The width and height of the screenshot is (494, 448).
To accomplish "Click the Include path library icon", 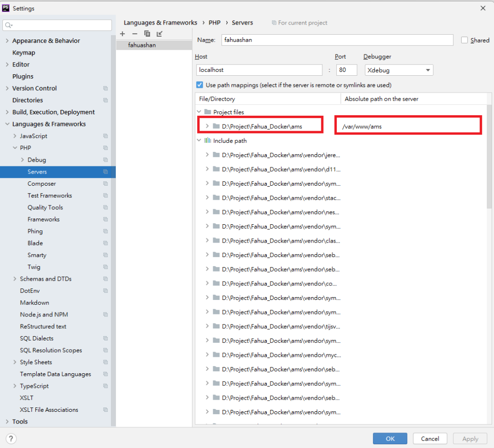I will coord(207,141).
